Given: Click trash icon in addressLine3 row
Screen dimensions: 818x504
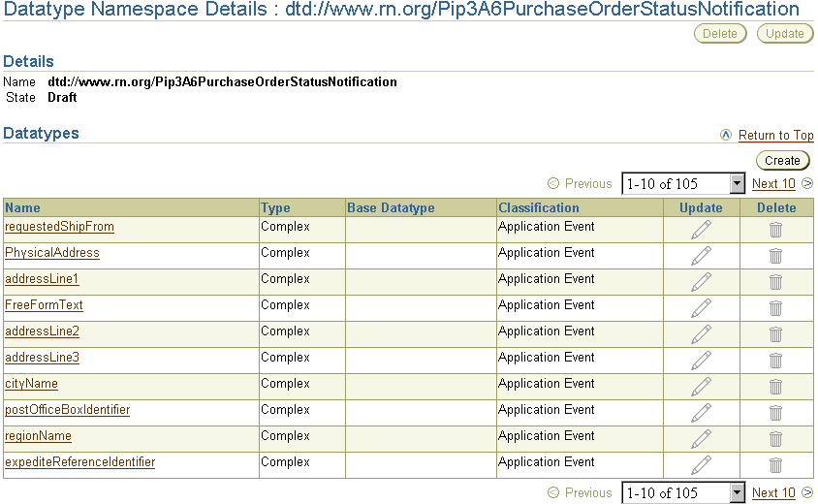Looking at the screenshot, I should (x=775, y=360).
